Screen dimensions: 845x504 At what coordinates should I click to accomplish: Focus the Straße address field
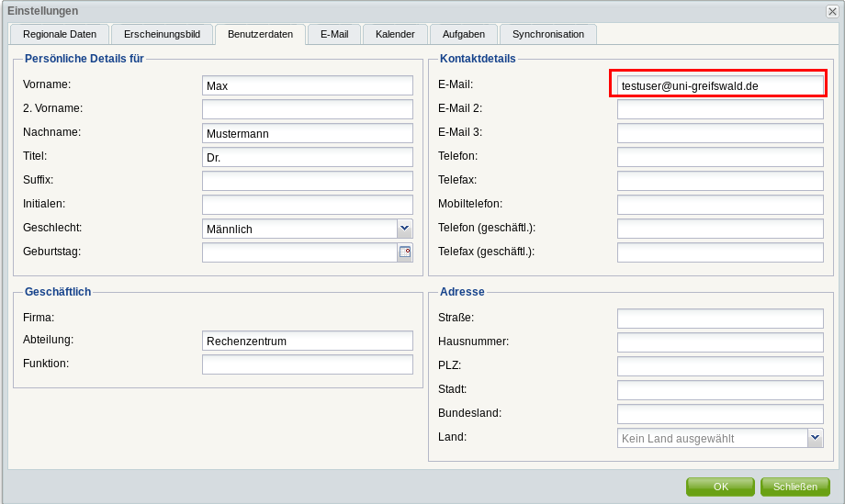[x=720, y=319]
